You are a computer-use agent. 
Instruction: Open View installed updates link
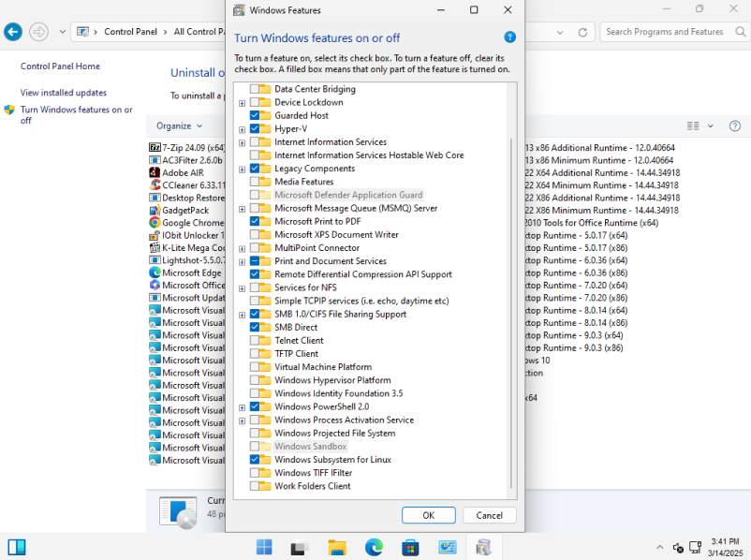[x=64, y=93]
